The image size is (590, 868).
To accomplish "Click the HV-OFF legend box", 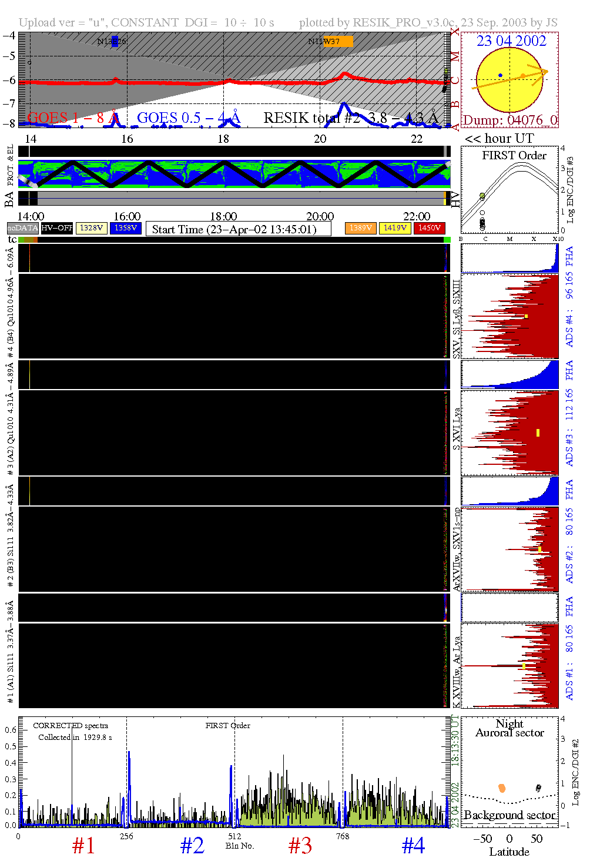I will [57, 228].
